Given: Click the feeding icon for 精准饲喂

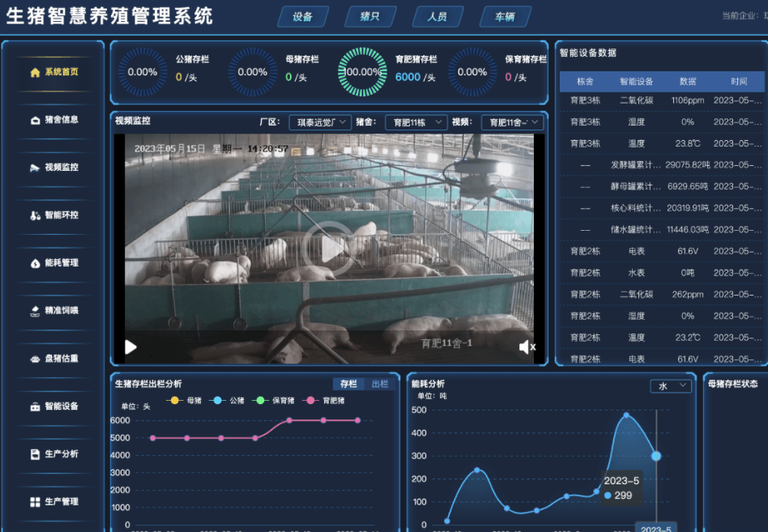Looking at the screenshot, I should pos(35,311).
